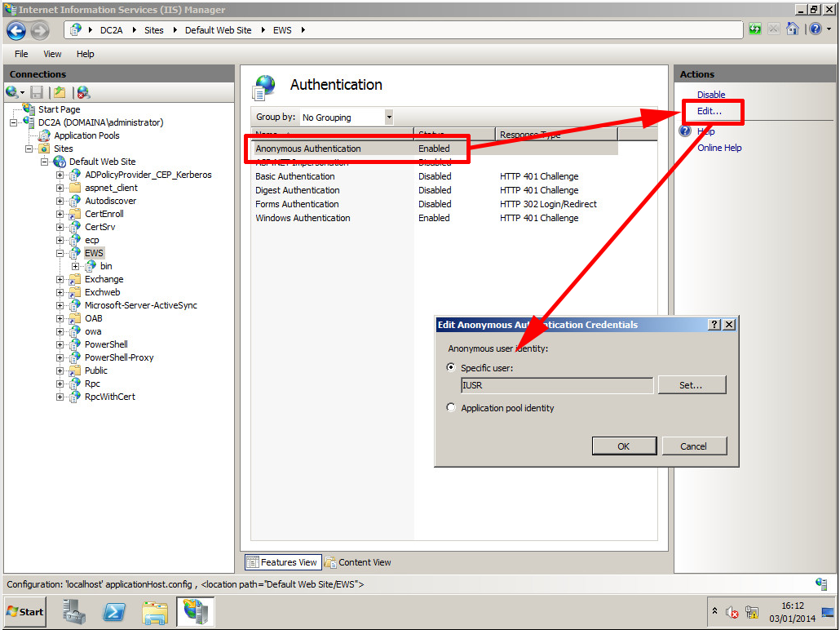The height and width of the screenshot is (630, 840).
Task: Click the Set... button in dialog
Action: click(692, 385)
